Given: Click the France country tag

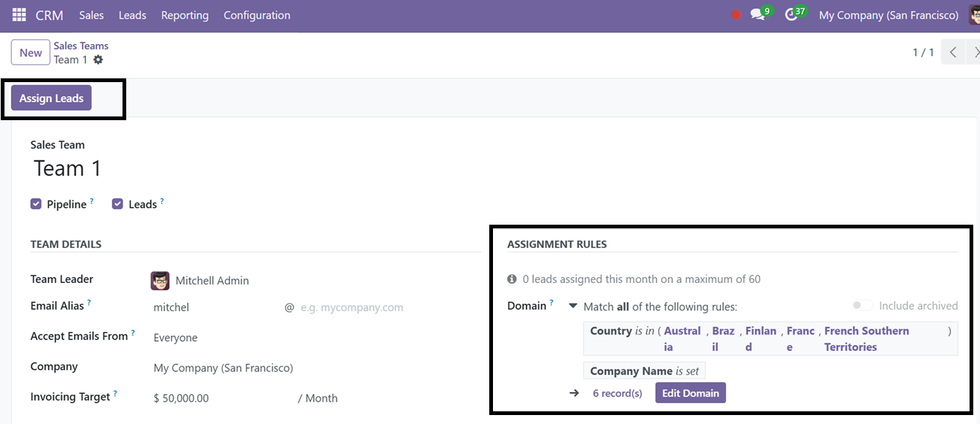Looking at the screenshot, I should pyautogui.click(x=800, y=339).
